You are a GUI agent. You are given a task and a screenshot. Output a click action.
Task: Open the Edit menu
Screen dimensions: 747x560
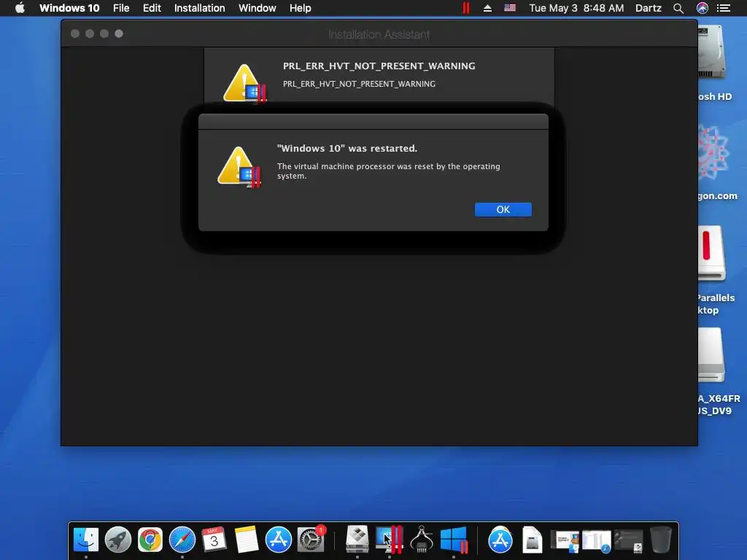[152, 8]
